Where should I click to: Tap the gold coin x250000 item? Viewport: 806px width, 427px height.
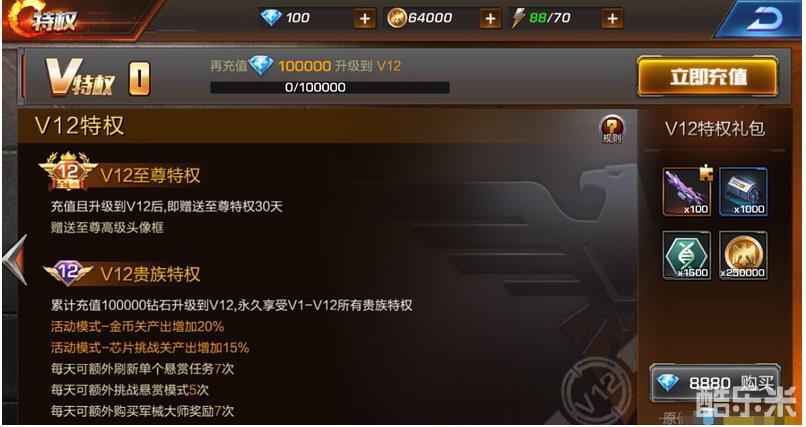tap(743, 255)
